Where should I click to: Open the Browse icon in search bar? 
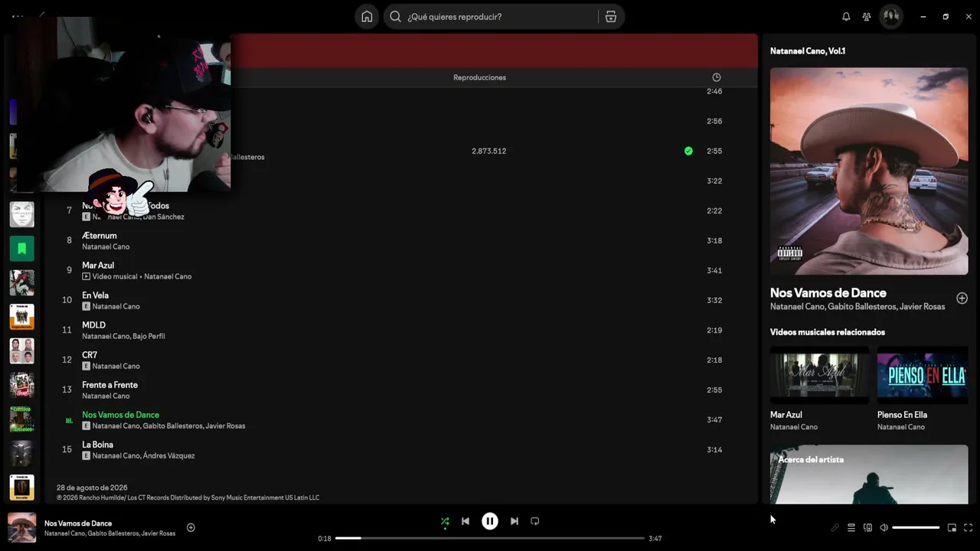(x=611, y=17)
